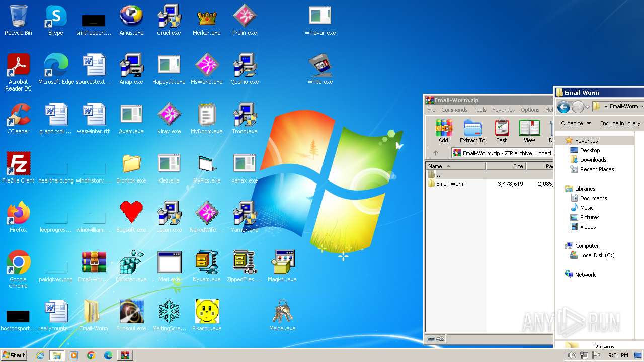Image resolution: width=644 pixels, height=362 pixels.
Task: Select the MyDoom.exe desktop icon
Action: [207, 119]
